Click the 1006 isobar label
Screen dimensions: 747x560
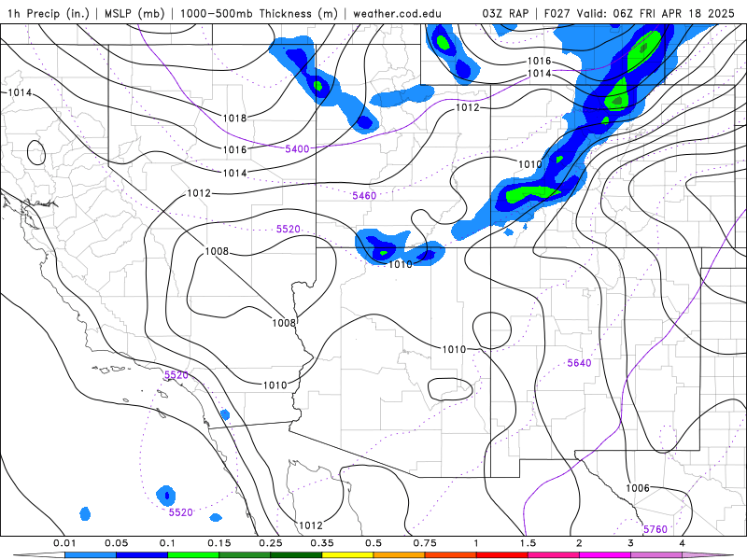(x=638, y=488)
